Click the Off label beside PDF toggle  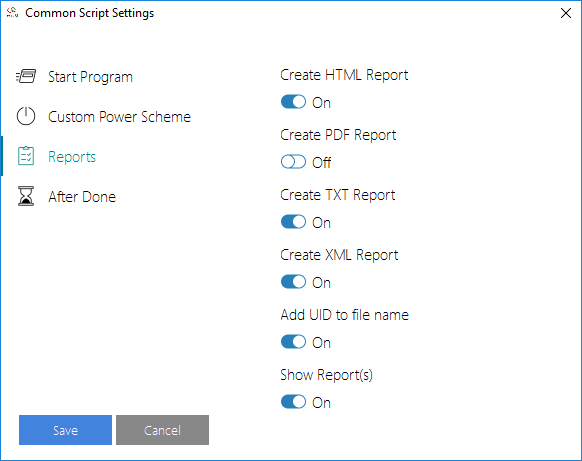pos(321,163)
